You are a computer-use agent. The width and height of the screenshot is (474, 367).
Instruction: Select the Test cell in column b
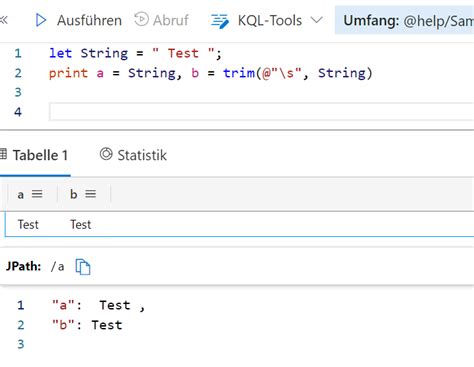[81, 224]
